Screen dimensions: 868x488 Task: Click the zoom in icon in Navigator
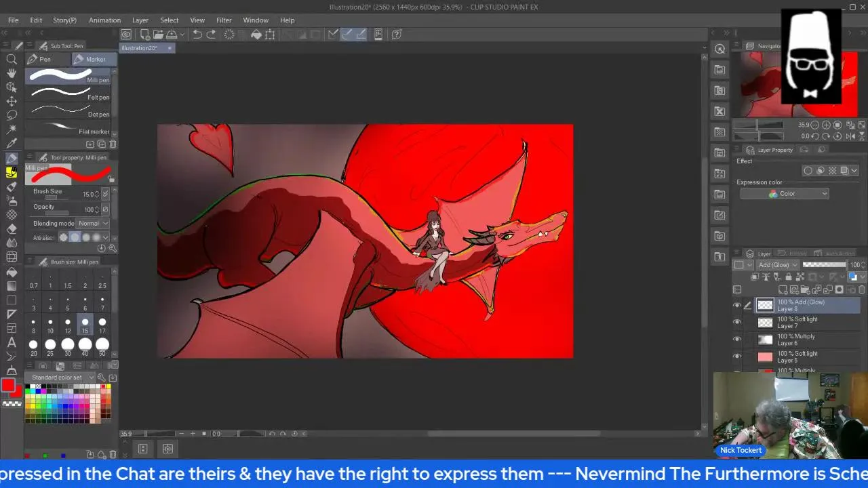tap(826, 125)
